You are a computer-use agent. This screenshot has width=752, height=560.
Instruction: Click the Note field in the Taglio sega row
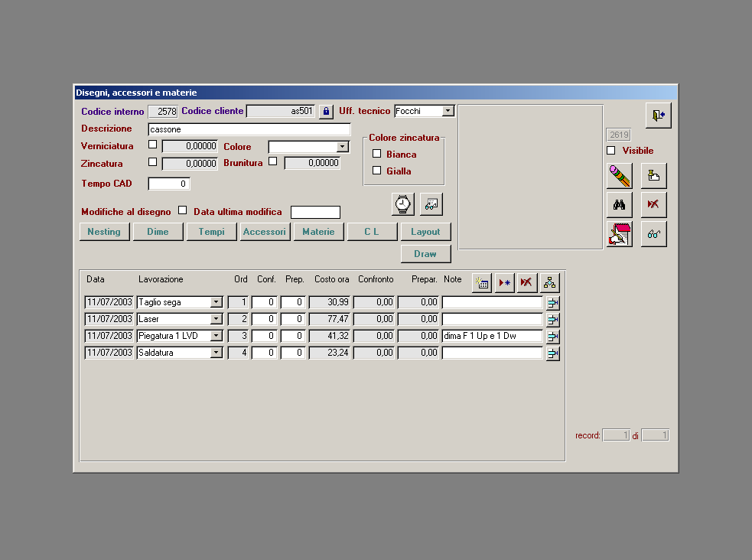point(493,302)
